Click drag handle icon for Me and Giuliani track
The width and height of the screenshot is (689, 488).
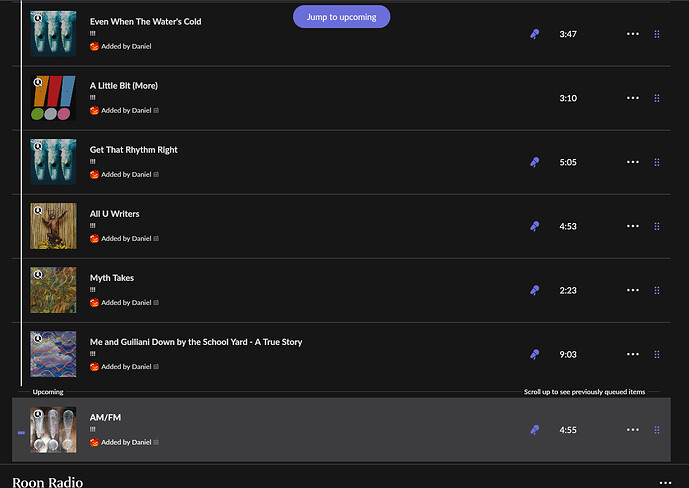[657, 354]
